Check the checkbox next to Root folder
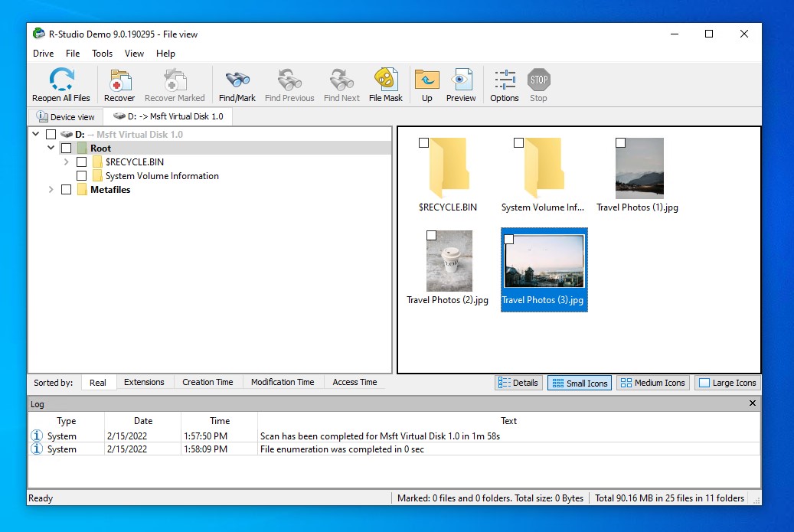Viewport: 794px width, 532px height. tap(67, 148)
